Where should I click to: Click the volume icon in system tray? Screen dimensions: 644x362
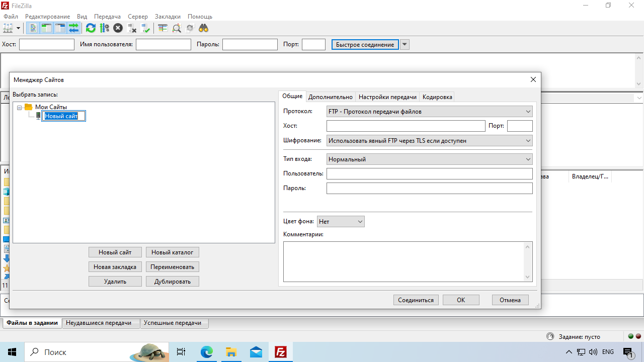click(593, 352)
